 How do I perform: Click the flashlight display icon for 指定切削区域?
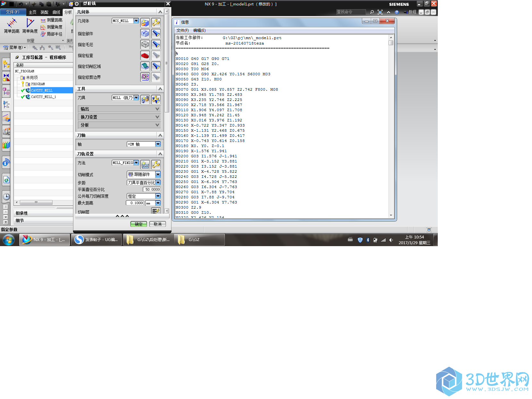pyautogui.click(x=156, y=66)
